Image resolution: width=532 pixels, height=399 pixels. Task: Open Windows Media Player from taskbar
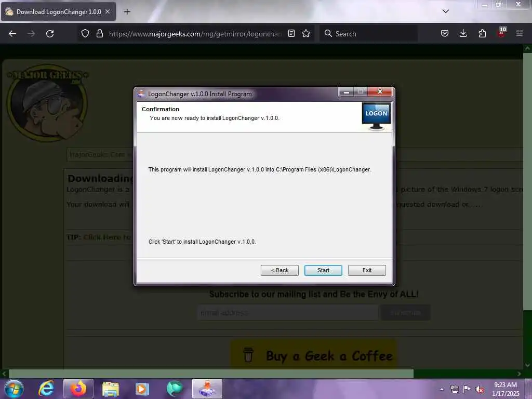coord(142,389)
